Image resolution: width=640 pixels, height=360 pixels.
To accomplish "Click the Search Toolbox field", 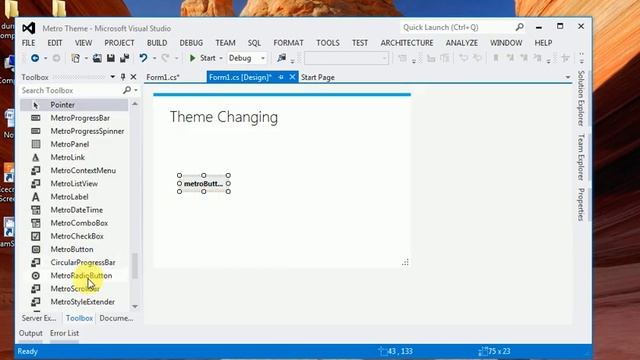I will click(71, 90).
